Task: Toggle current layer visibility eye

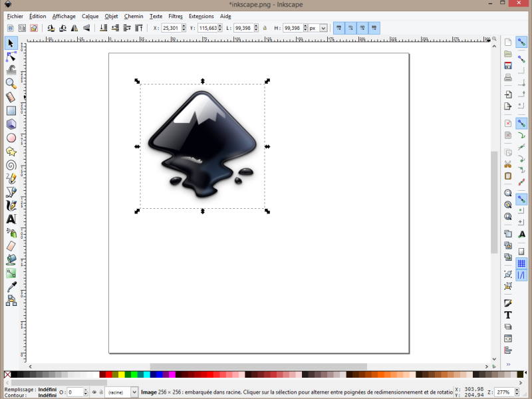Action: click(94, 392)
